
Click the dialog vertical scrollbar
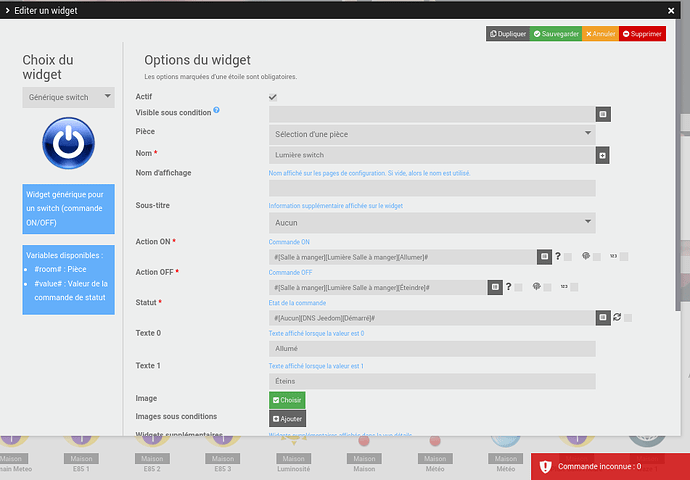[x=678, y=166]
